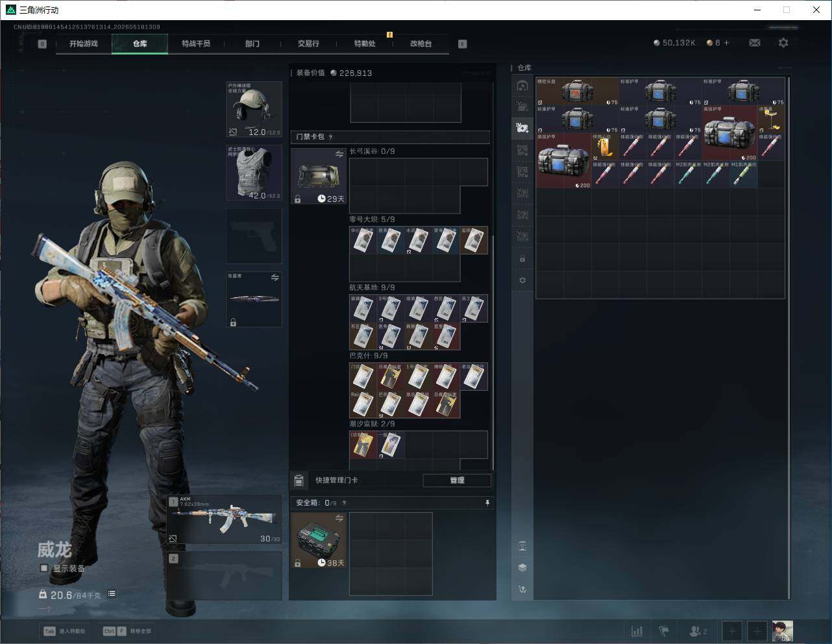Click the 50,132K currency balance
This screenshot has height=644, width=832.
(x=674, y=43)
